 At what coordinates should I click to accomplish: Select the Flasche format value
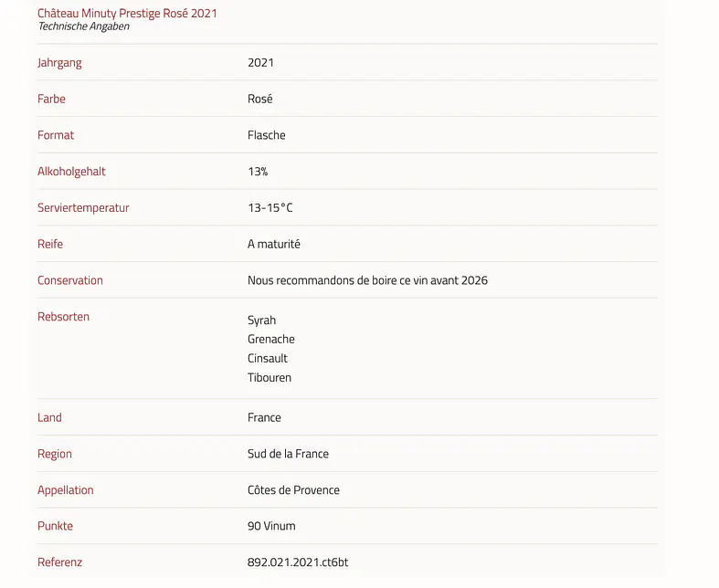tap(266, 135)
